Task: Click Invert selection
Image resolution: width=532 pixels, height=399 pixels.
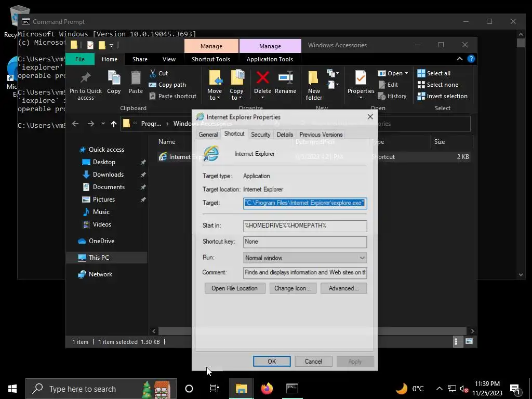Action: point(443,96)
